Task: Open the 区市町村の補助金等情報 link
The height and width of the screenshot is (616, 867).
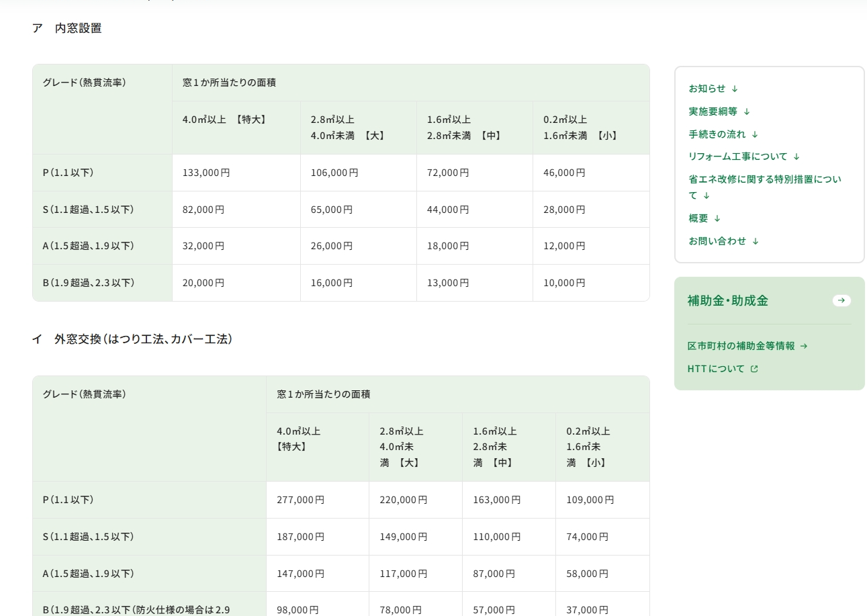Action: coord(742,346)
